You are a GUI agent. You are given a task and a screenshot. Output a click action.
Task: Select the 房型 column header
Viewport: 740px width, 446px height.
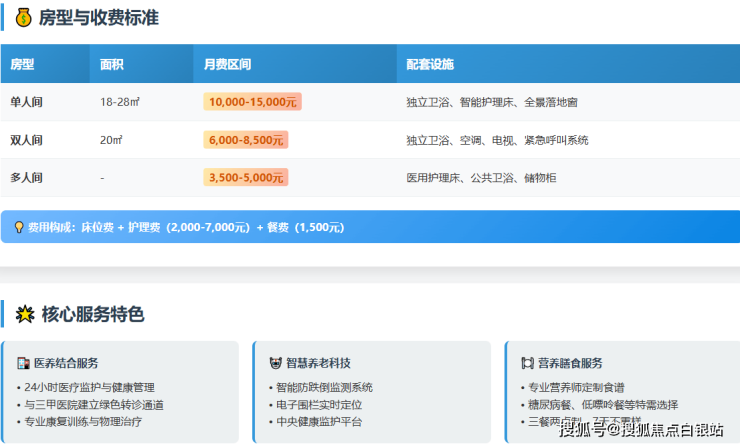pos(22,64)
